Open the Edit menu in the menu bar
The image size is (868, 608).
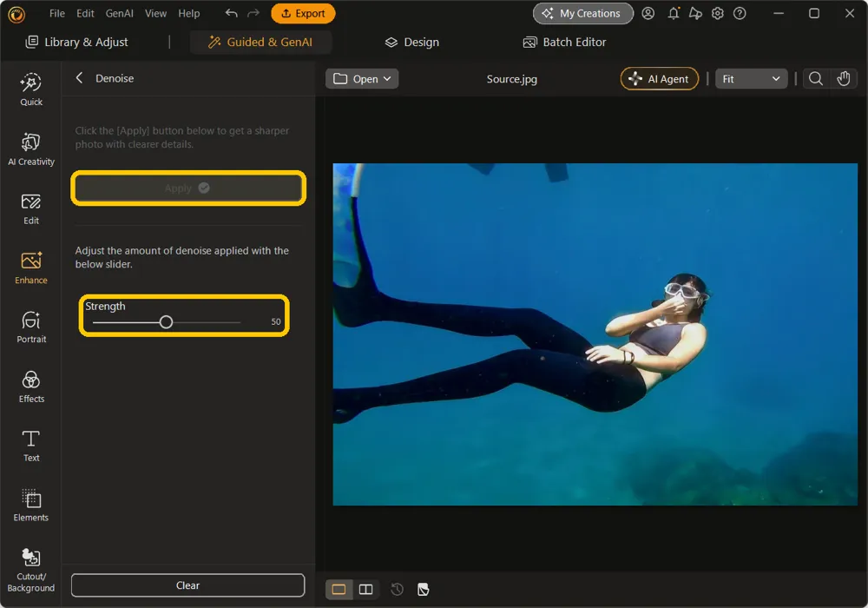tap(85, 13)
